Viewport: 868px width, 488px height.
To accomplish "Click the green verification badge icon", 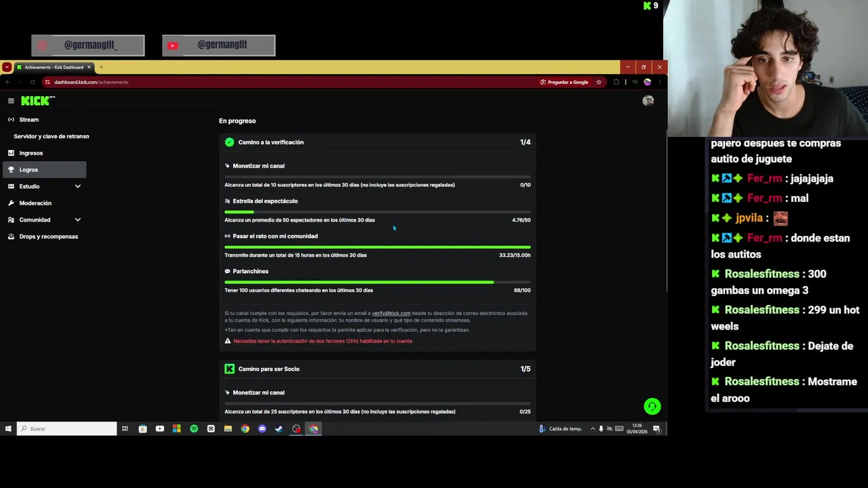I will (x=229, y=142).
